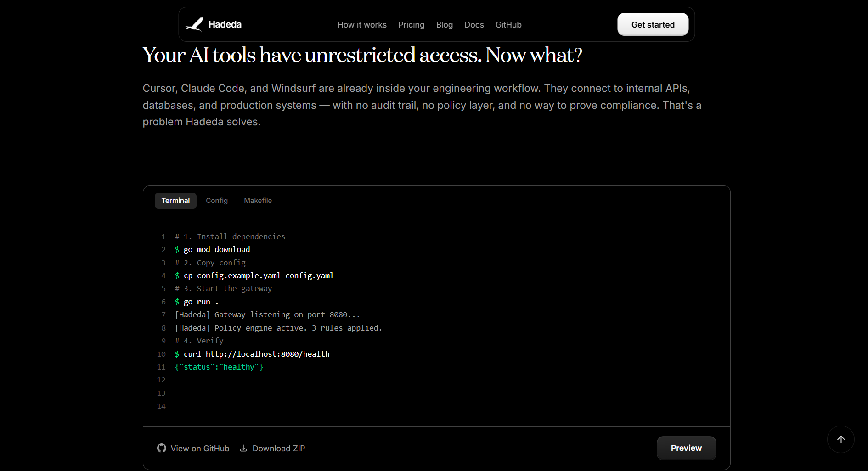Click the {"status":"healthy"} output line

219,367
